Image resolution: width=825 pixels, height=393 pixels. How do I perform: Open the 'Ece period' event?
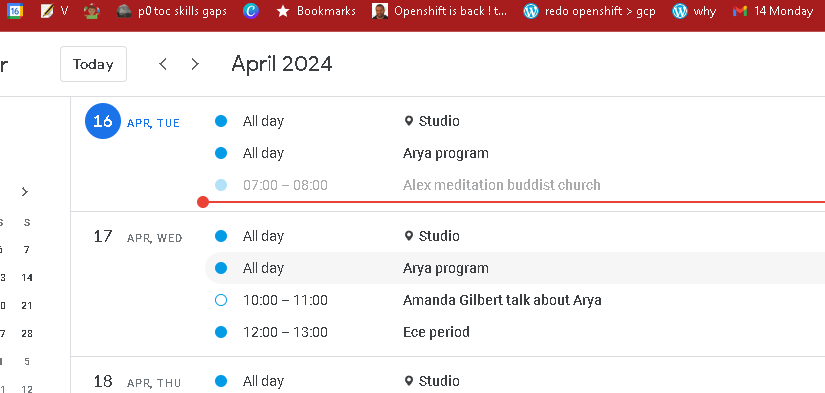pos(436,332)
